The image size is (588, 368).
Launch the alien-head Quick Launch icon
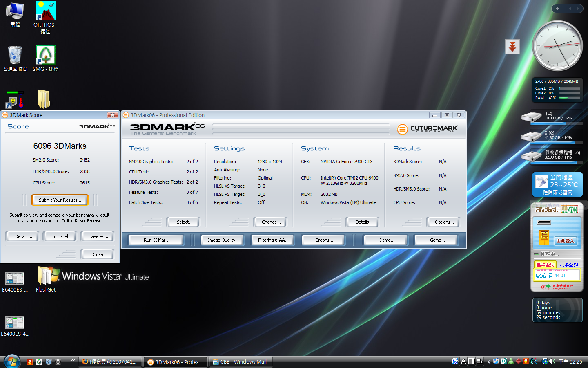58,361
